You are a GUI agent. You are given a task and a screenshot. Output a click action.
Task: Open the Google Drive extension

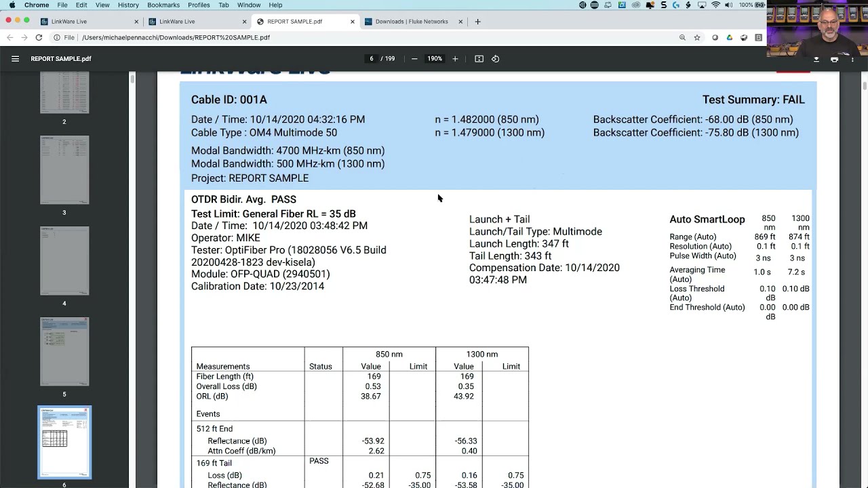(730, 37)
